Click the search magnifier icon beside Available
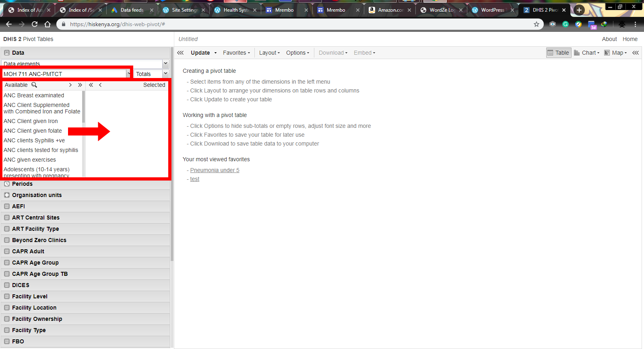 34,85
